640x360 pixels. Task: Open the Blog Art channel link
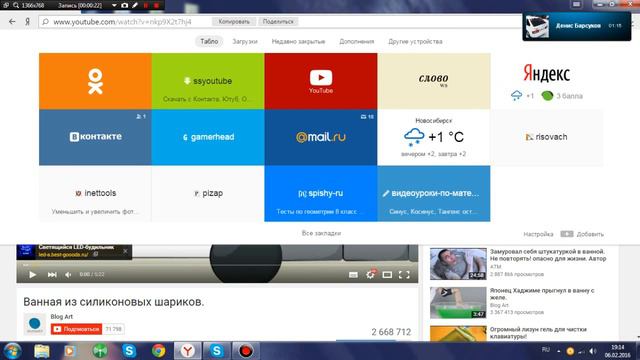click(x=61, y=316)
